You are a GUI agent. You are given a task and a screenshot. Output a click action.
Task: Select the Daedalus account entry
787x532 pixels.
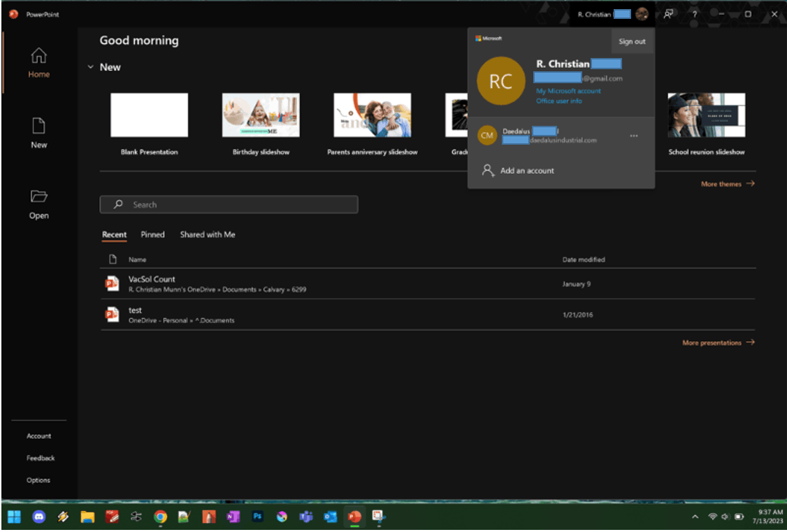coord(561,136)
